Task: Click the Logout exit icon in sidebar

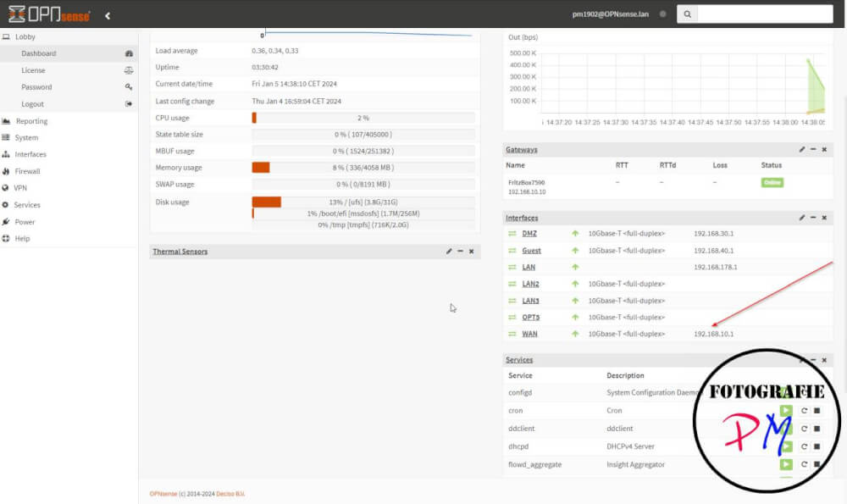Action: point(129,103)
